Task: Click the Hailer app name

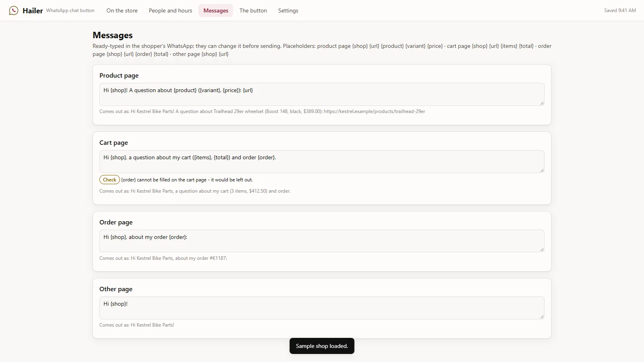Action: (x=33, y=10)
